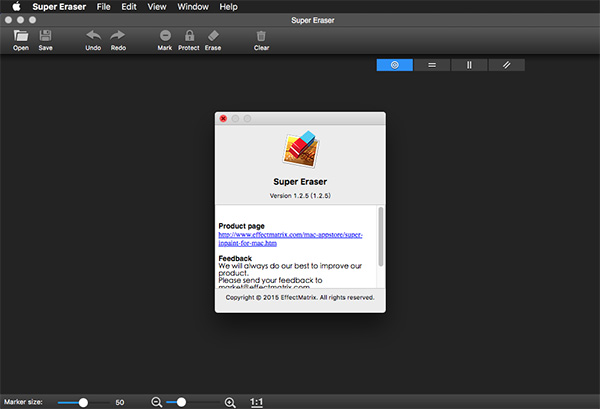Open the Edit menu

(129, 7)
